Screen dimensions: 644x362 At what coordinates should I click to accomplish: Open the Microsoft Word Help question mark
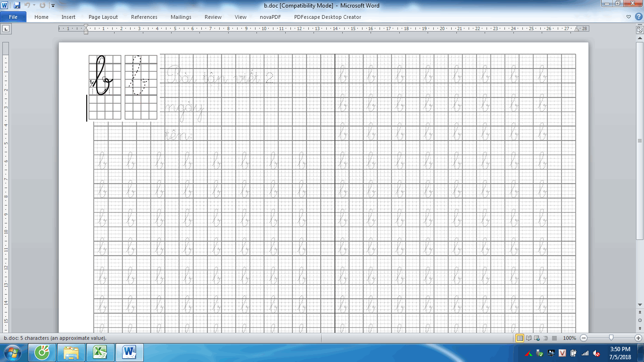(x=638, y=17)
